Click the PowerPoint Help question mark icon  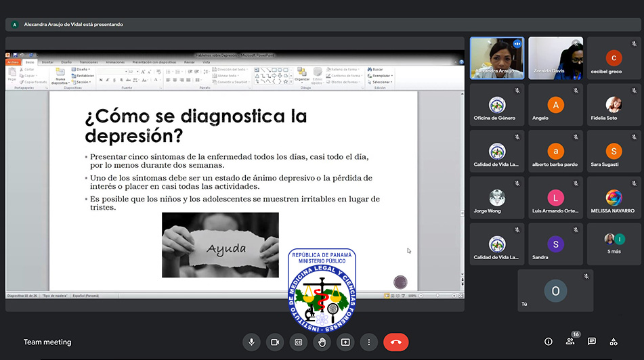tap(461, 62)
